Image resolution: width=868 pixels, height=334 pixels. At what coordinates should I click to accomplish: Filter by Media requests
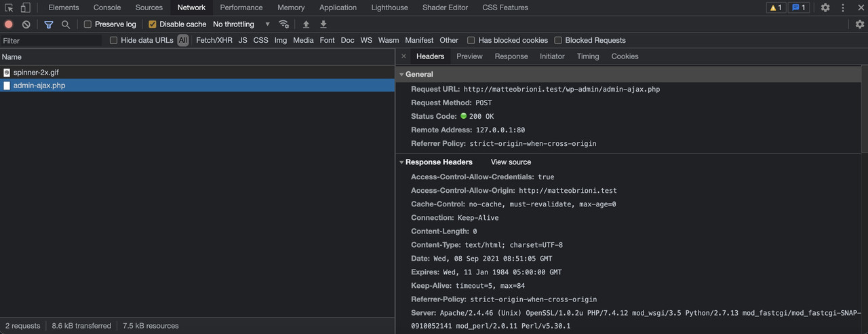coord(303,40)
